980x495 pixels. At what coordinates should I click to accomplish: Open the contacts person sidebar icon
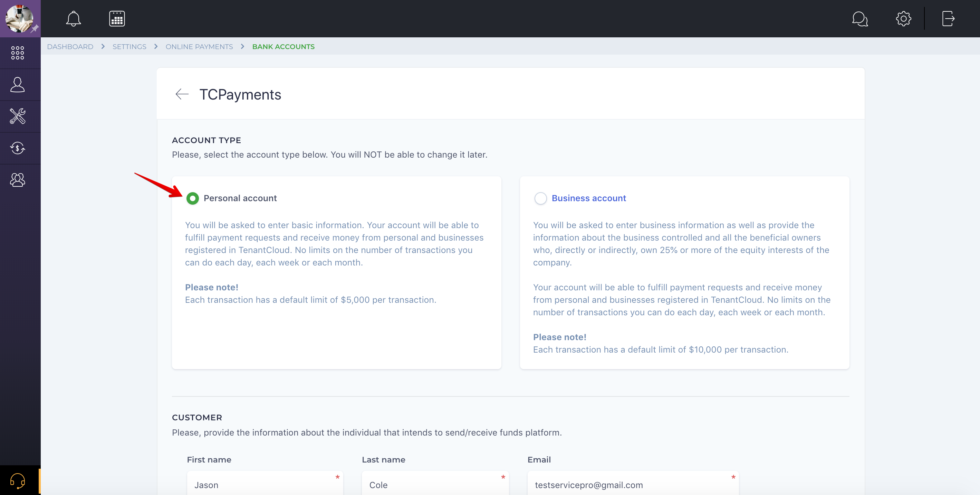click(x=18, y=85)
